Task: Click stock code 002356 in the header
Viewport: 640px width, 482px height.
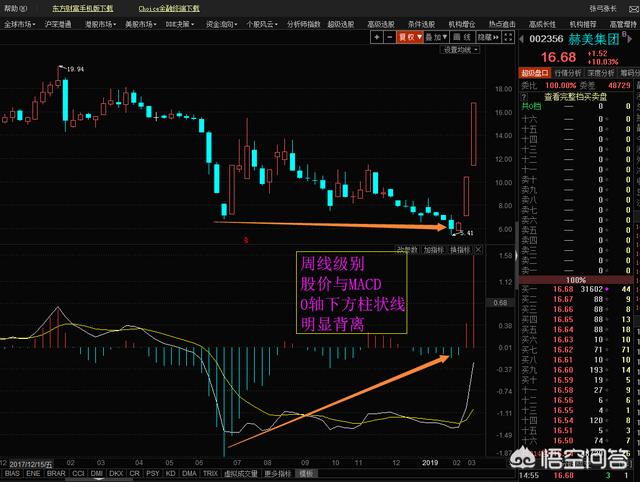Action: pos(546,39)
